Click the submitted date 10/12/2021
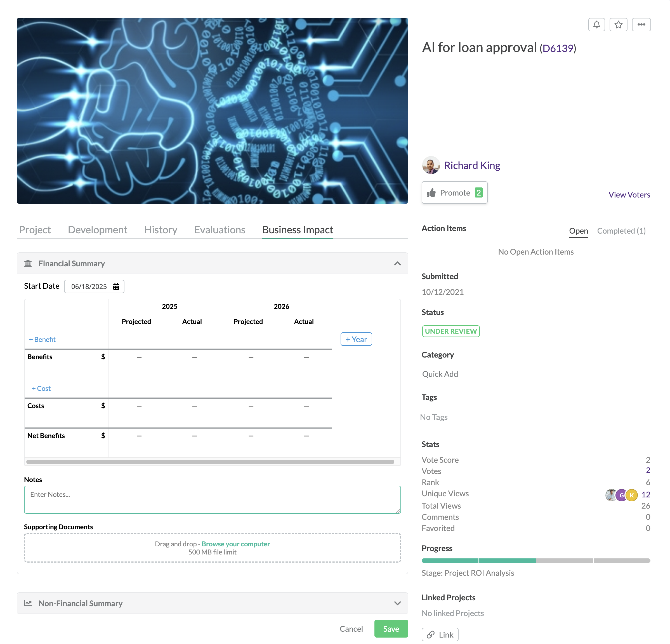The image size is (670, 644). click(442, 292)
